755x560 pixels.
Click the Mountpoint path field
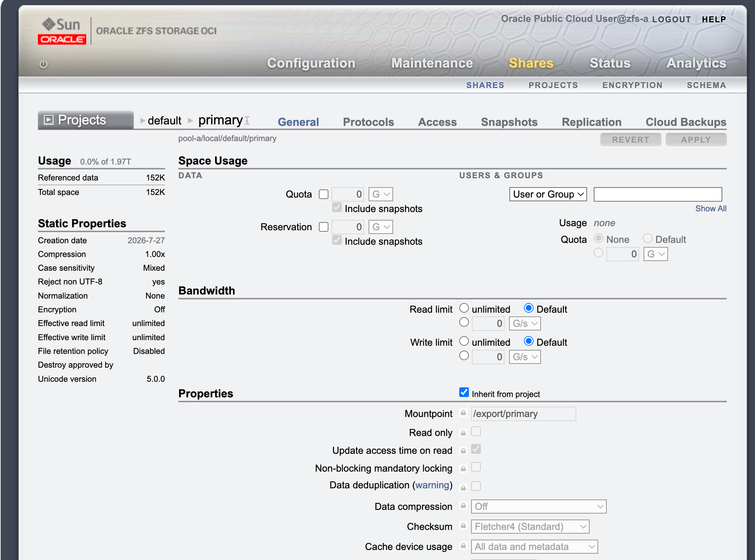click(524, 414)
